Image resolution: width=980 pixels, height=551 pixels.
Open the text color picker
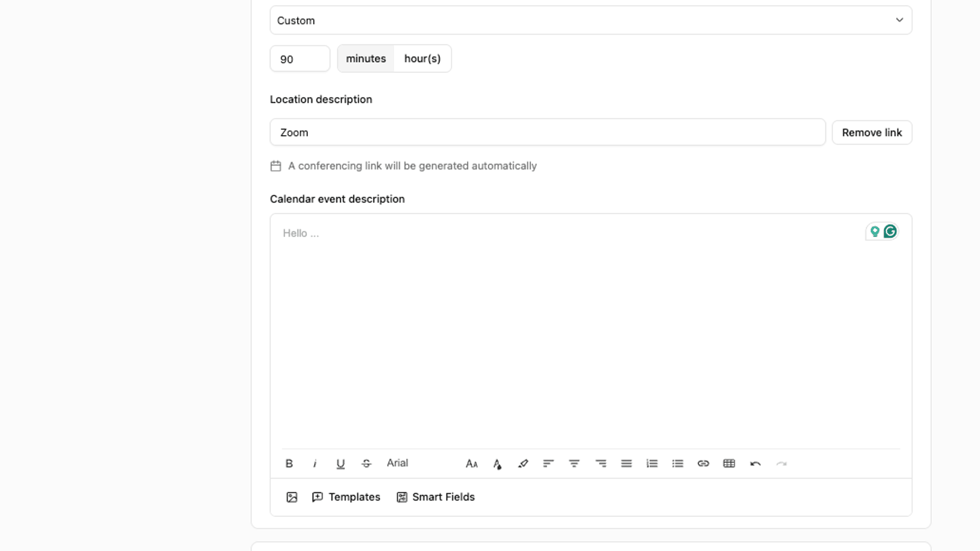point(497,463)
